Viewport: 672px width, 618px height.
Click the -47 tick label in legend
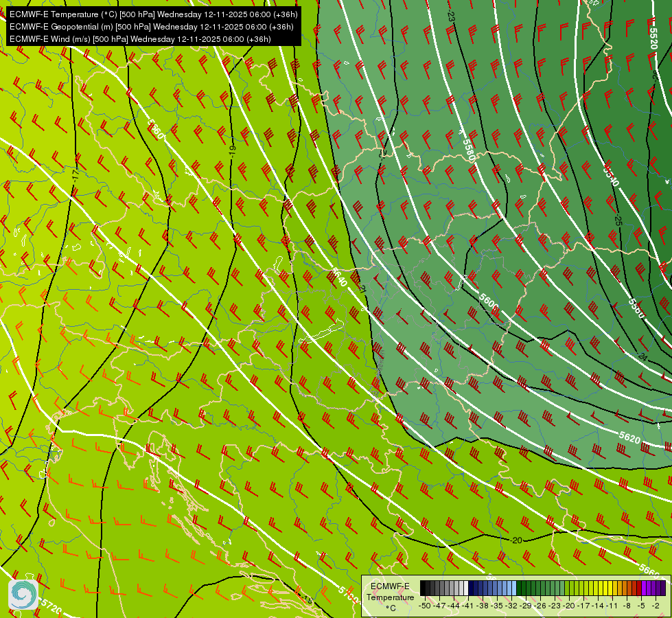(439, 606)
